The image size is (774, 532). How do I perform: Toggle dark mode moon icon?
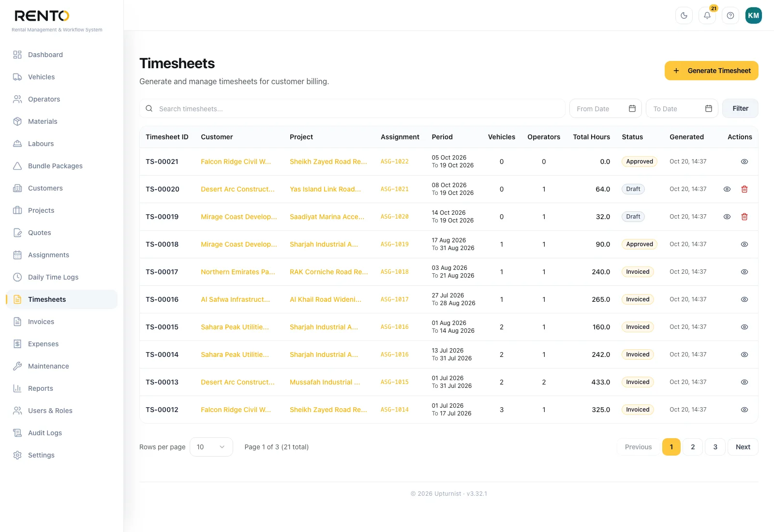pyautogui.click(x=684, y=15)
